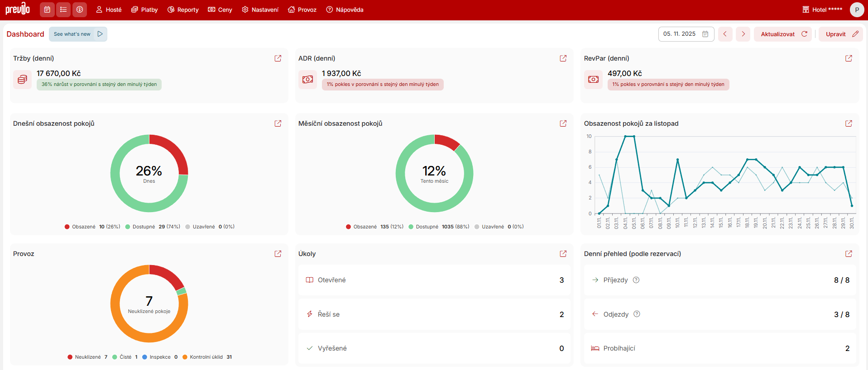Open the user profile menu avatar P
The width and height of the screenshot is (868, 370).
pyautogui.click(x=857, y=9)
